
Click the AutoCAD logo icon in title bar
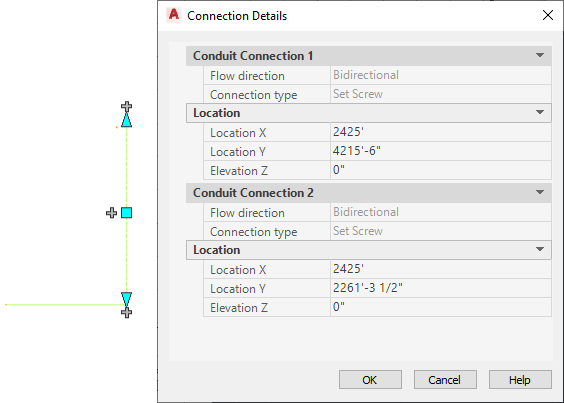point(174,15)
